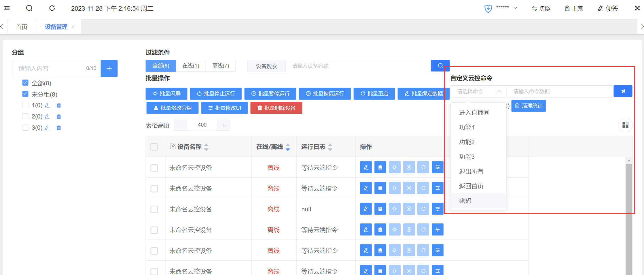The width and height of the screenshot is (644, 275).
Task: Choose 退出所有 command option
Action: click(478, 172)
